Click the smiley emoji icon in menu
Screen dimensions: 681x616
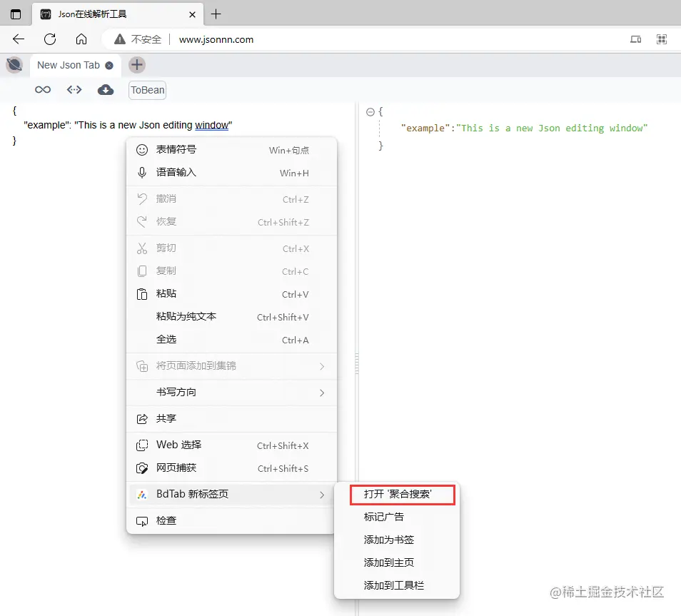(142, 150)
